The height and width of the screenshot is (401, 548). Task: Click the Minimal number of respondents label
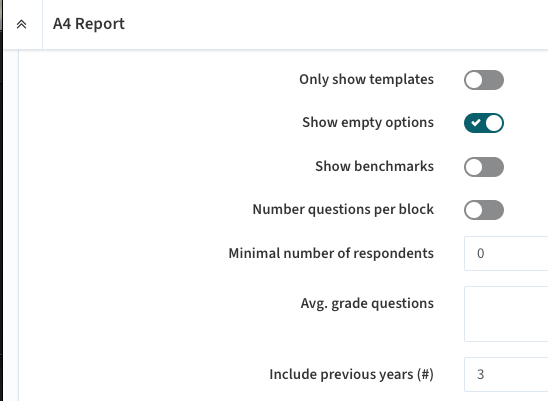(331, 253)
